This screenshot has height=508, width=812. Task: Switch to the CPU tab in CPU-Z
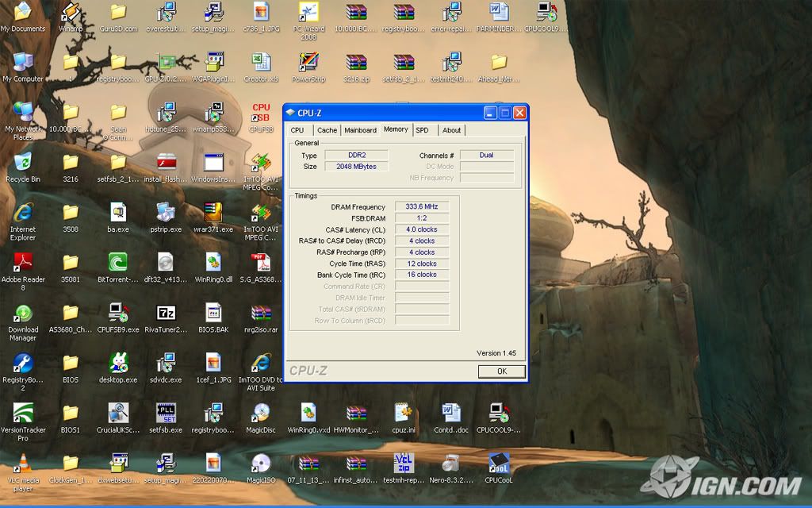tap(297, 130)
